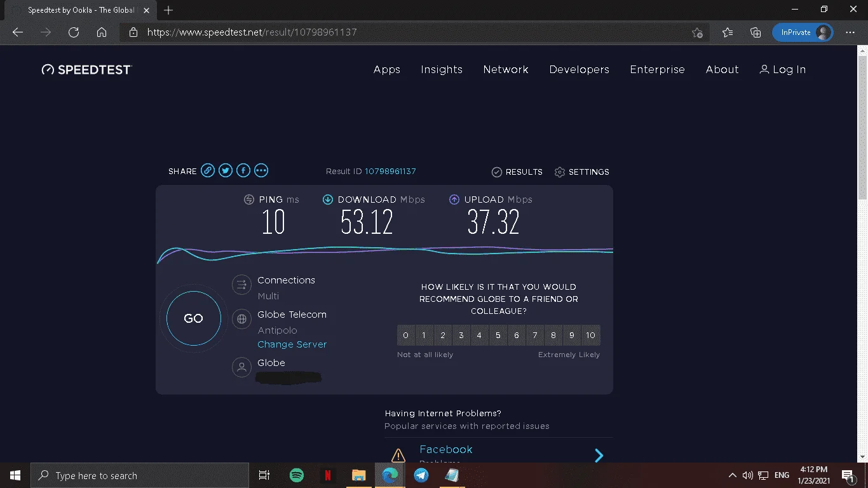The width and height of the screenshot is (868, 488).
Task: Rate 5 on the recommendation scale
Action: point(498,335)
